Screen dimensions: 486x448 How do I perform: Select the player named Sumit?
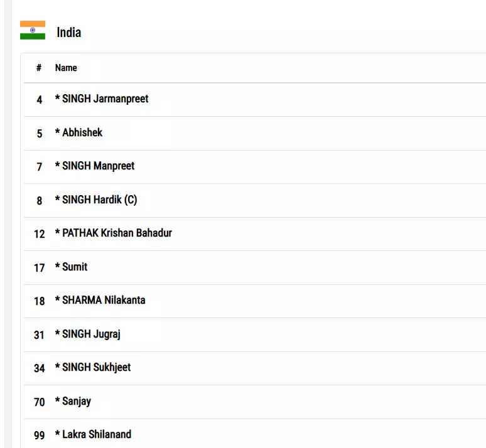pyautogui.click(x=74, y=267)
